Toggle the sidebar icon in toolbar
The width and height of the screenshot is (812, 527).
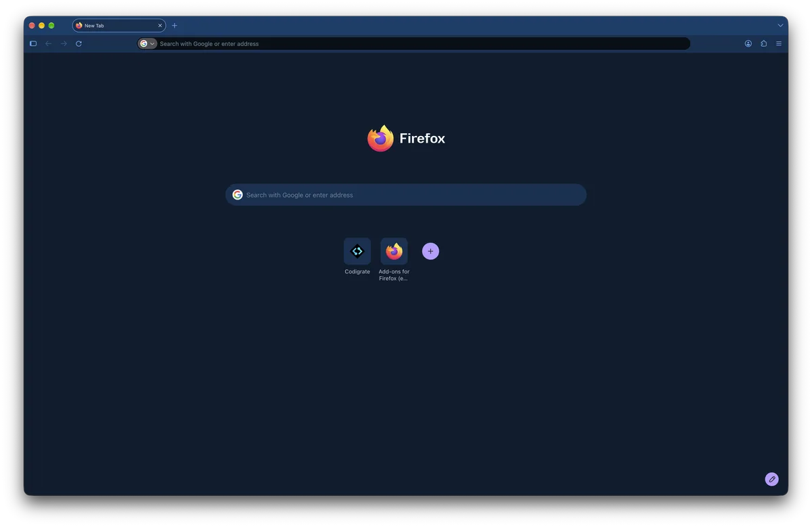32,43
